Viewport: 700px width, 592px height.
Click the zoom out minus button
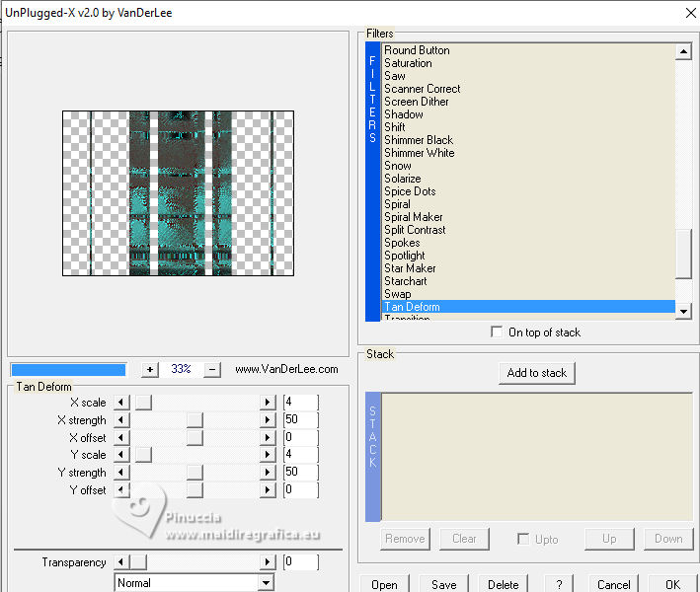point(212,369)
